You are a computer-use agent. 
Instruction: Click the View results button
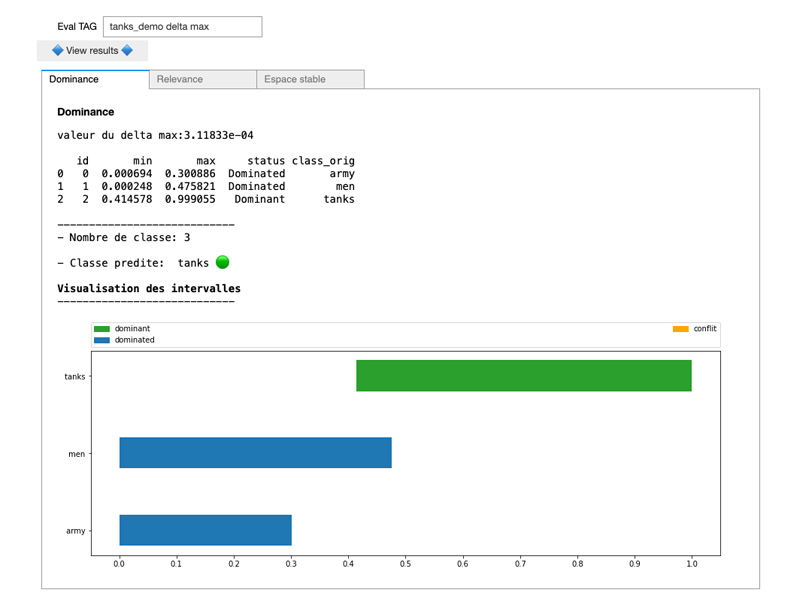pyautogui.click(x=91, y=50)
